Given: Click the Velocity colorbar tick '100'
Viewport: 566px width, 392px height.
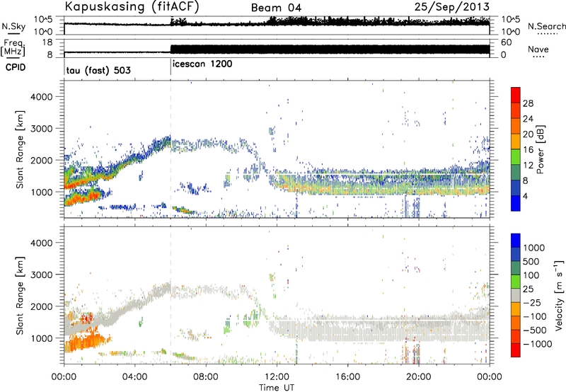Looking at the screenshot, I should click(531, 275).
